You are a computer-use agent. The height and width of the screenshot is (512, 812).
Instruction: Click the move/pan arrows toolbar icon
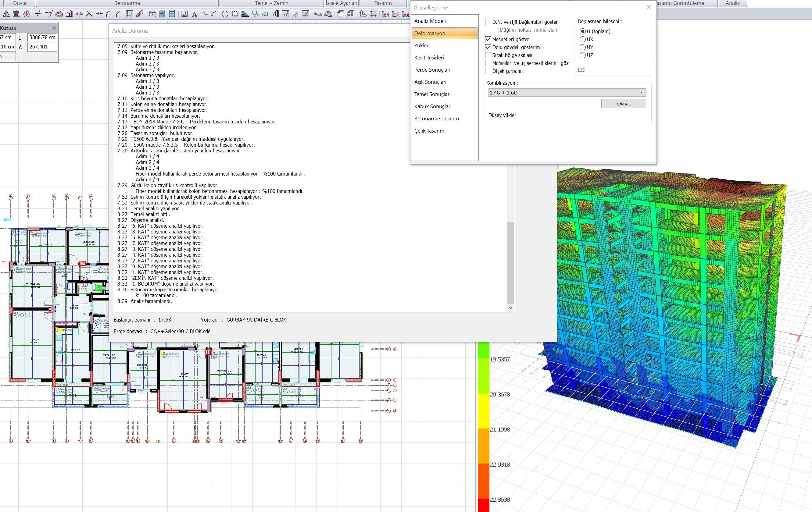pos(26,14)
